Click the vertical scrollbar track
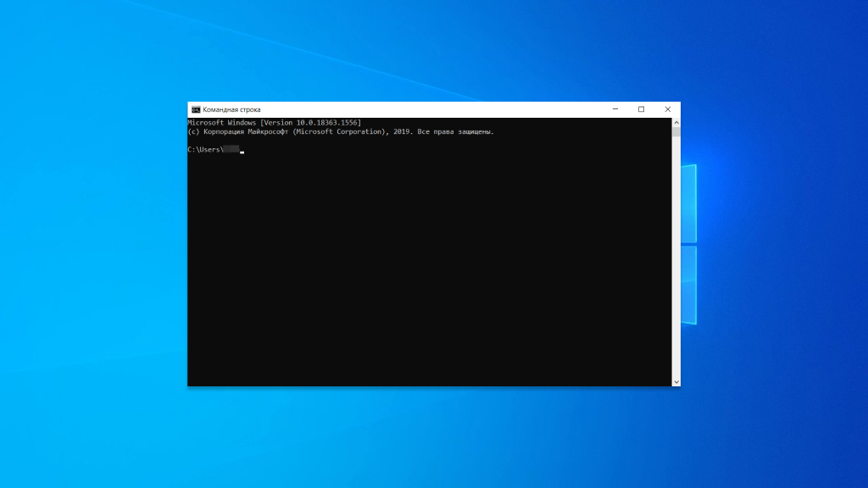Viewport: 868px width, 488px height. (676, 254)
